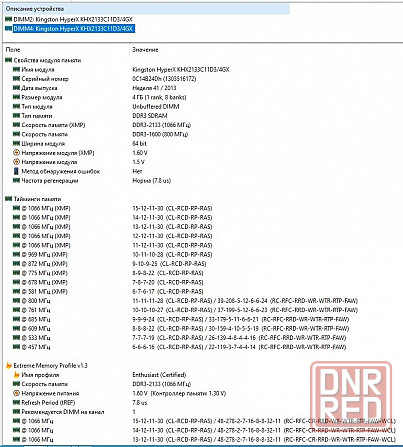Select the 1.60 V module voltage value
403x447 pixels.
(140, 153)
